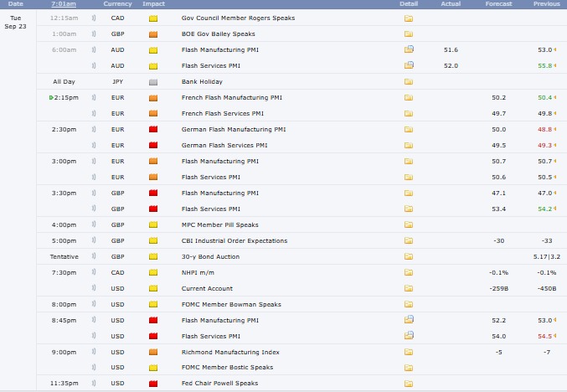
Task: Toggle alert bell for Fed Chair Powell Speaks
Action: point(93,384)
